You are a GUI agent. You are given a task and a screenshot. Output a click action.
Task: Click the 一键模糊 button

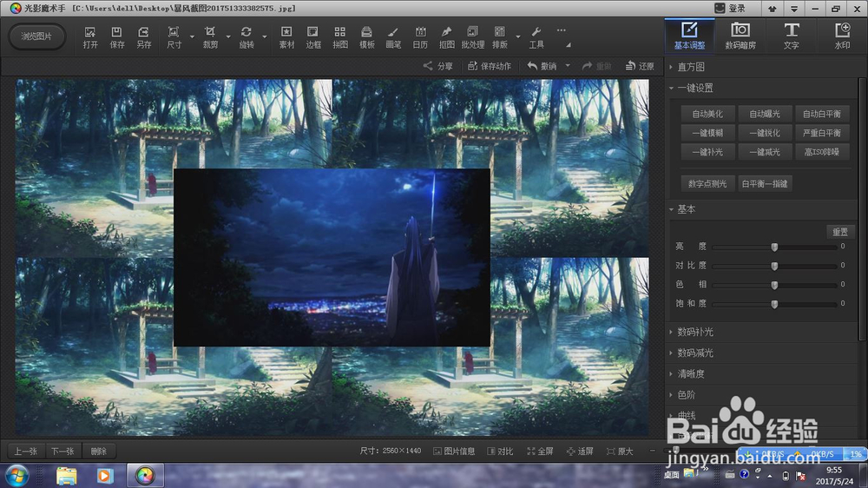(707, 133)
